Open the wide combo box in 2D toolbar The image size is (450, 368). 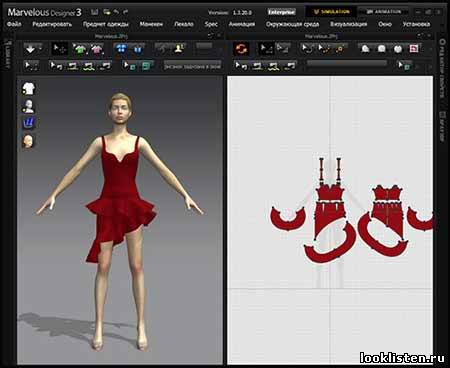(347, 63)
